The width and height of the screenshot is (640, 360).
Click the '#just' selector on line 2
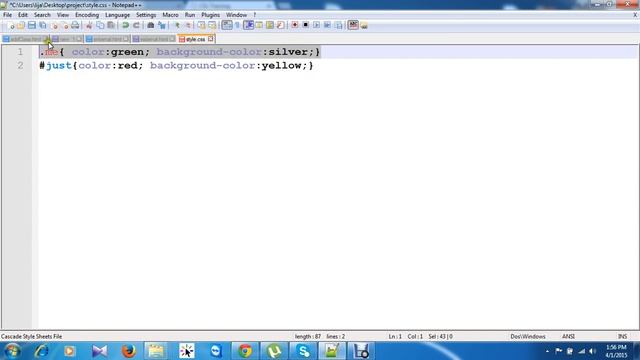tap(56, 65)
